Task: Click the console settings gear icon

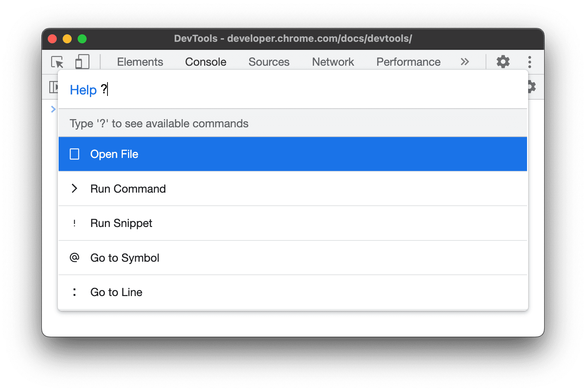Action: click(x=532, y=87)
